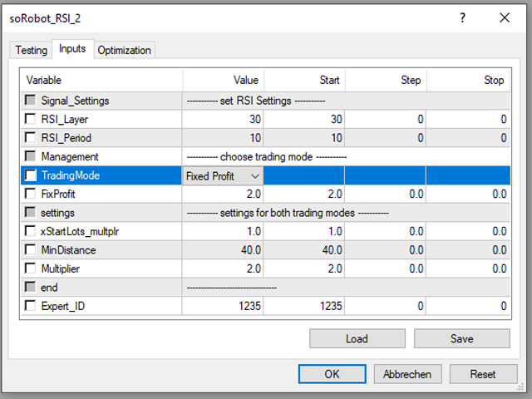Click the 'choose trading mode' separator text
Image resolution: width=532 pixels, height=399 pixels.
266,157
